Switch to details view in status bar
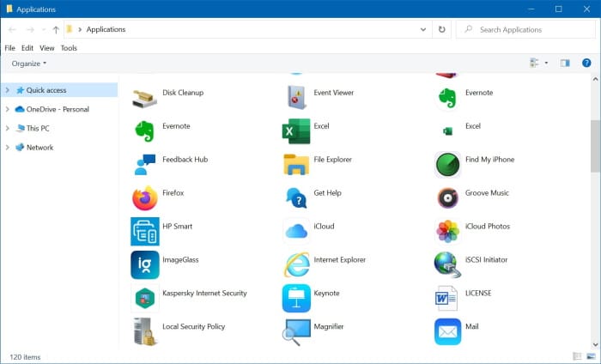The height and width of the screenshot is (364, 601). (x=577, y=356)
